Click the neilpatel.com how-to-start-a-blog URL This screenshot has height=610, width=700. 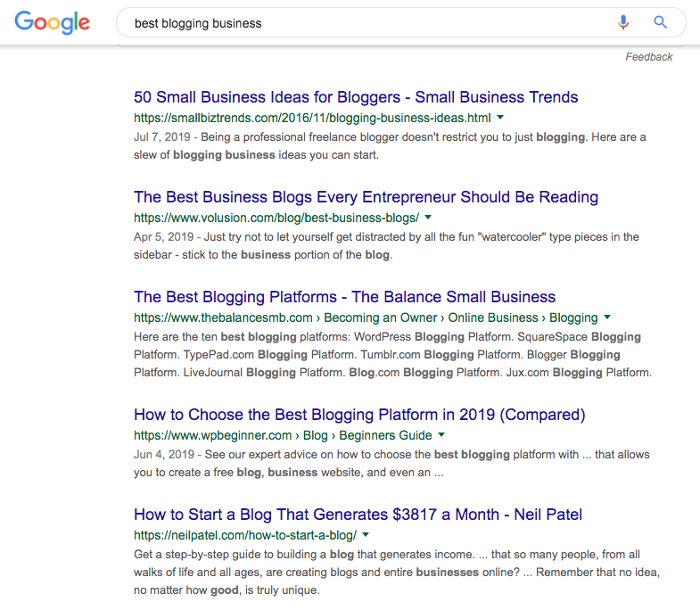(245, 535)
